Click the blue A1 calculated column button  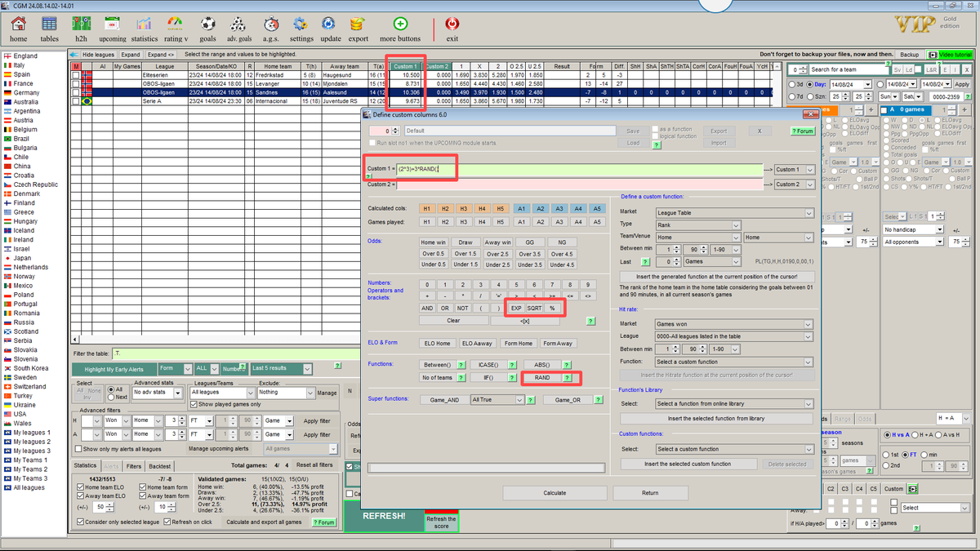pyautogui.click(x=522, y=208)
